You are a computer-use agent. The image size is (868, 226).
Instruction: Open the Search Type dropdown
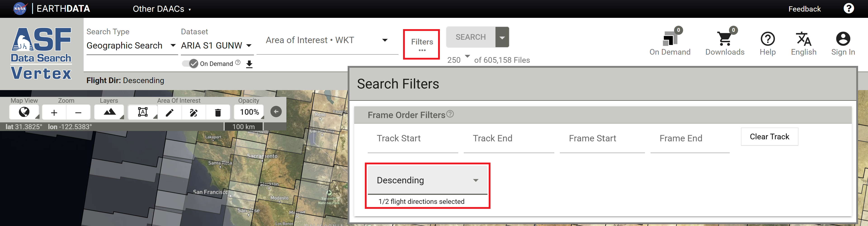[131, 45]
